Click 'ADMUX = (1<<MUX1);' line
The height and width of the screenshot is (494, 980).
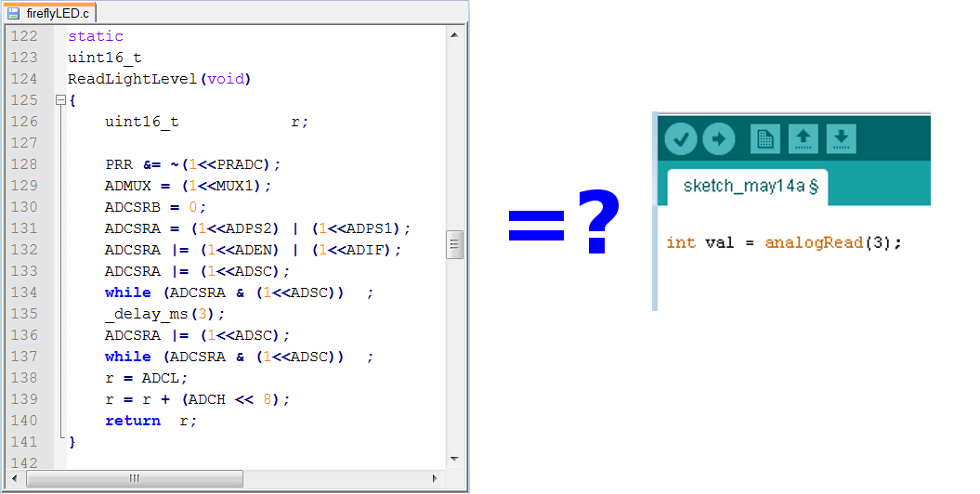click(189, 186)
